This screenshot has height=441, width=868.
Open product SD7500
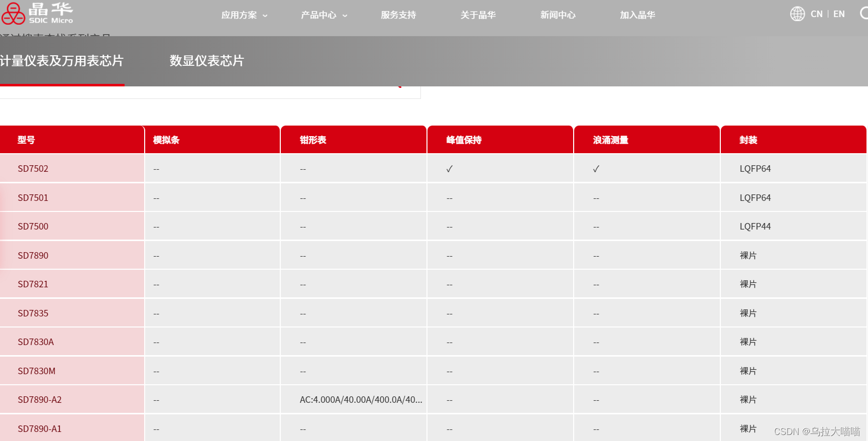tap(33, 227)
